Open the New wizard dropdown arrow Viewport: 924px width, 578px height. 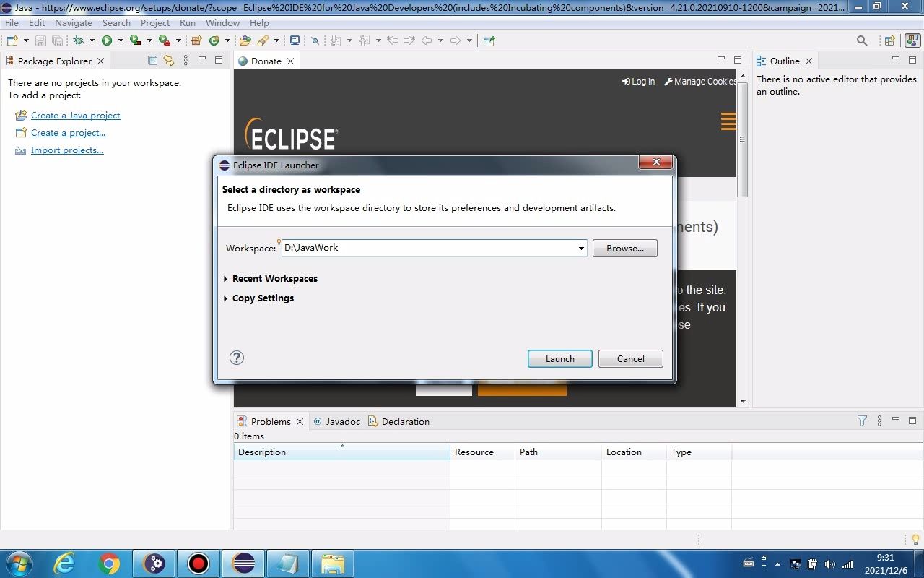coord(26,40)
